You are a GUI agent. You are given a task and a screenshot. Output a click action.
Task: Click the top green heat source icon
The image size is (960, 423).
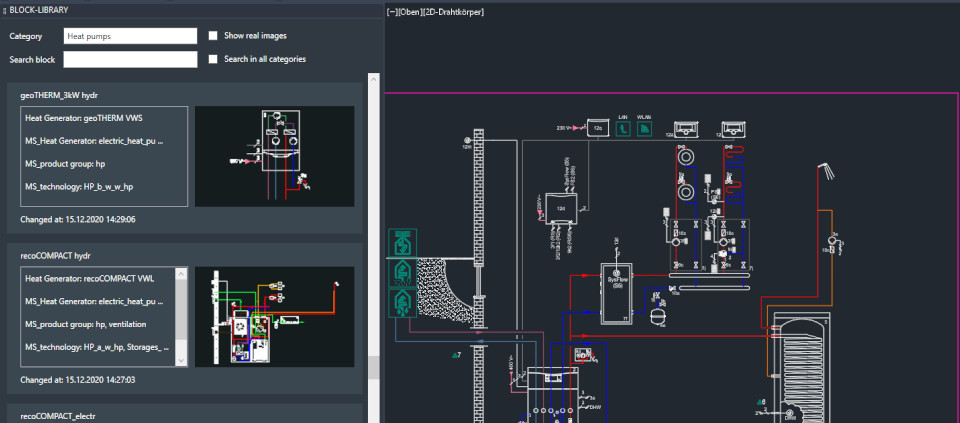402,244
